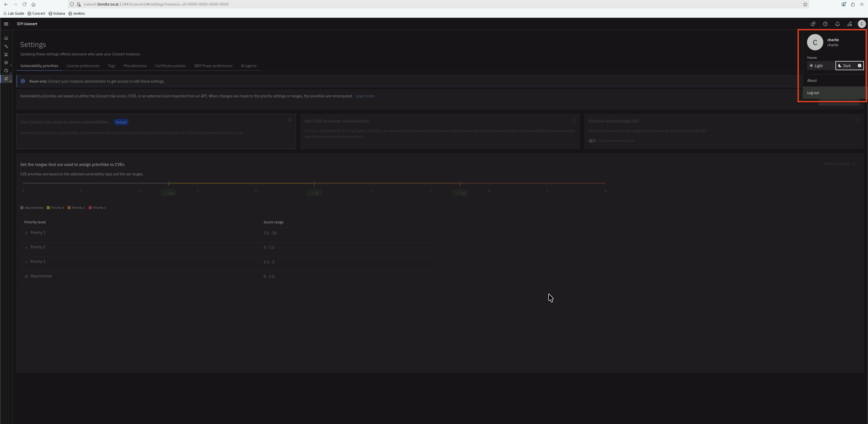Screen dimensions: 868x424
Task: Open the browser account icon
Action: point(844,4)
